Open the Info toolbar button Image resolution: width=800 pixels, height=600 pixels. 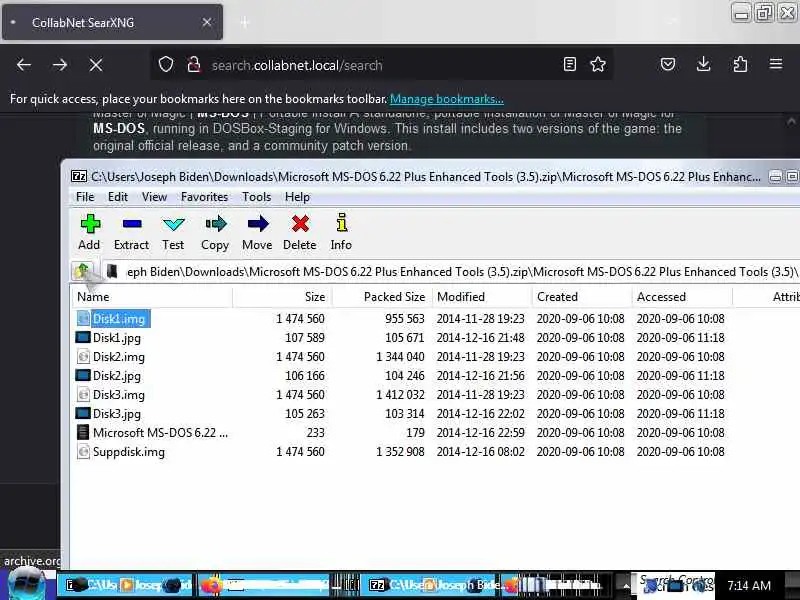coord(341,232)
